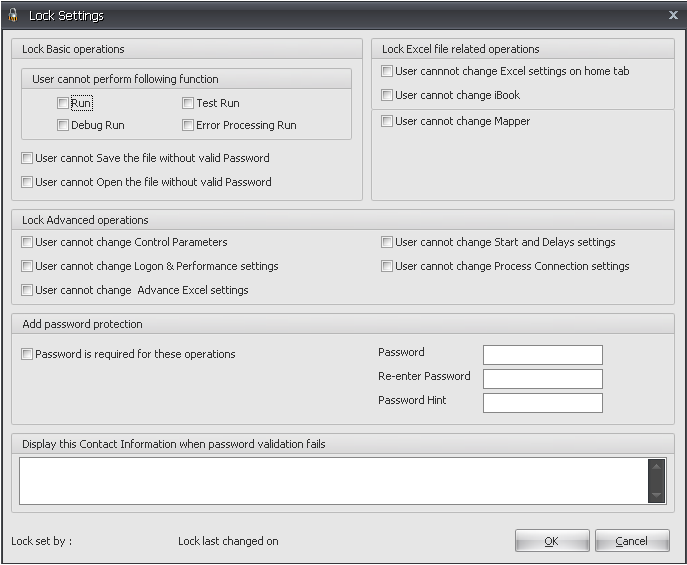Check the Test Run option

pos(188,103)
